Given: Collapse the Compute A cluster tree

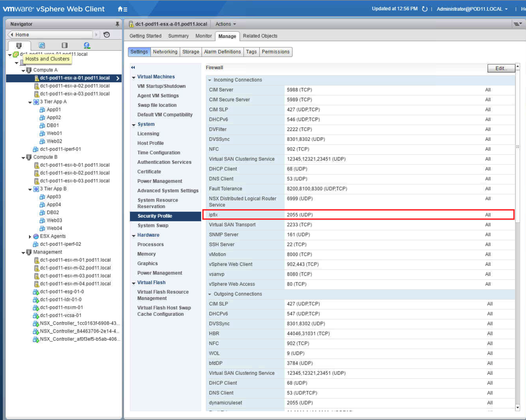Looking at the screenshot, I should tap(23, 70).
